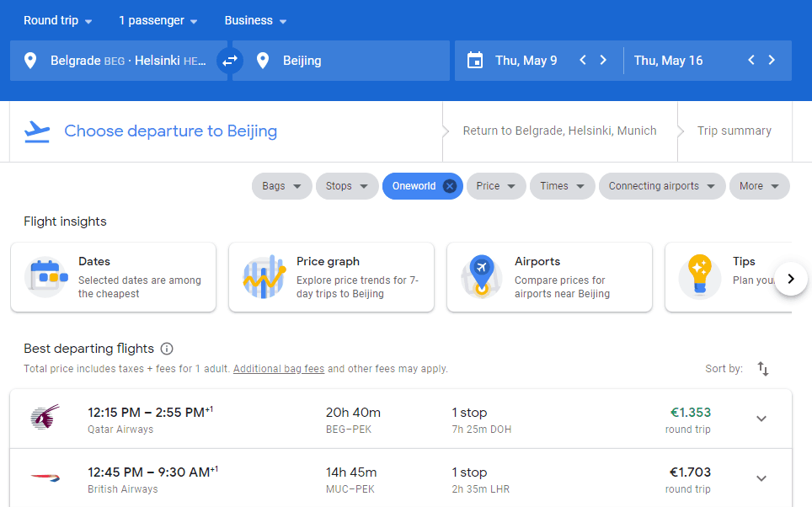This screenshot has height=507, width=812.
Task: Open the Additional bag fees link
Action: [x=279, y=369]
